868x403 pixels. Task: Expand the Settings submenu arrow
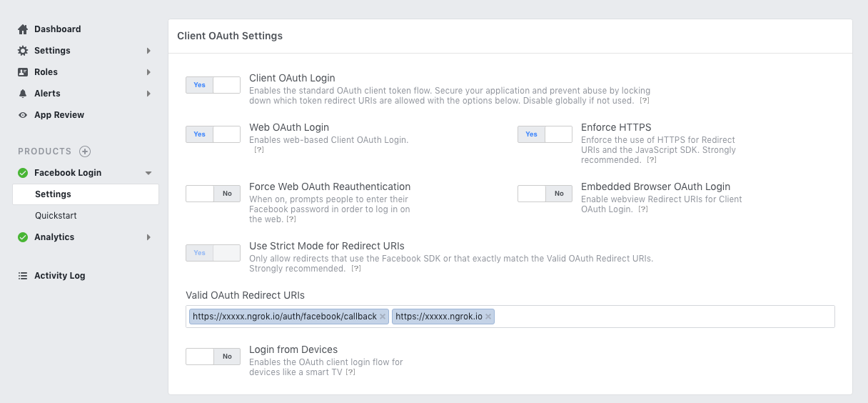[148, 51]
